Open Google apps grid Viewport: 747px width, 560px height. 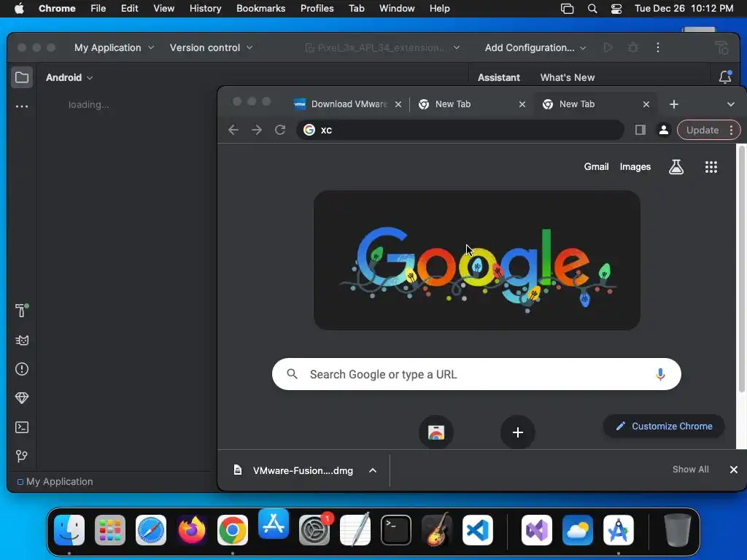[x=711, y=167]
